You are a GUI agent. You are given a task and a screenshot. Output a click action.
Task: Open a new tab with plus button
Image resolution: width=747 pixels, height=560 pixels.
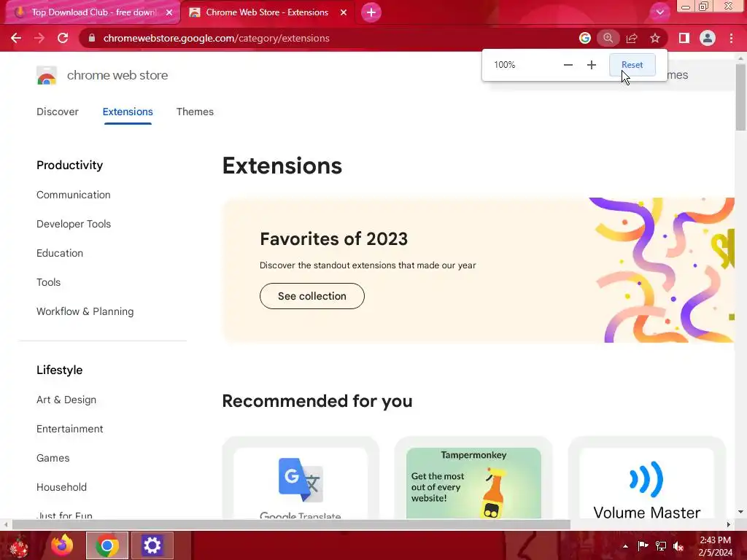pos(371,12)
